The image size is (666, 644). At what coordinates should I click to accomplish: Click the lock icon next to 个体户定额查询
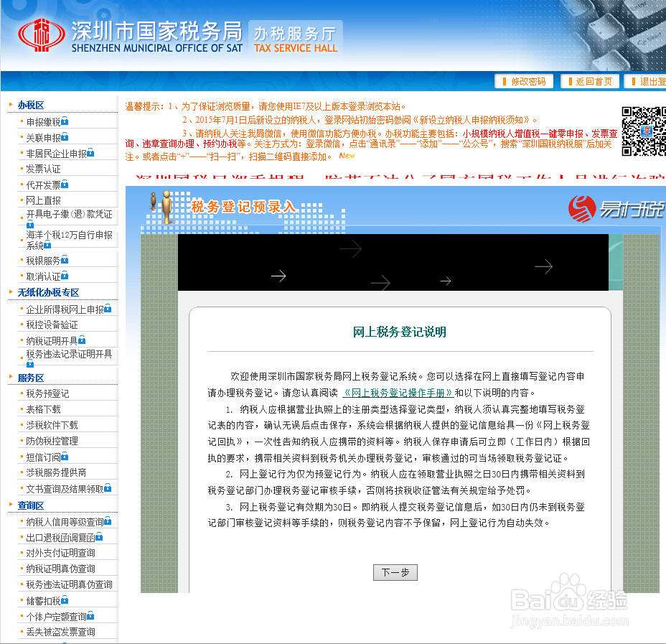click(x=90, y=615)
